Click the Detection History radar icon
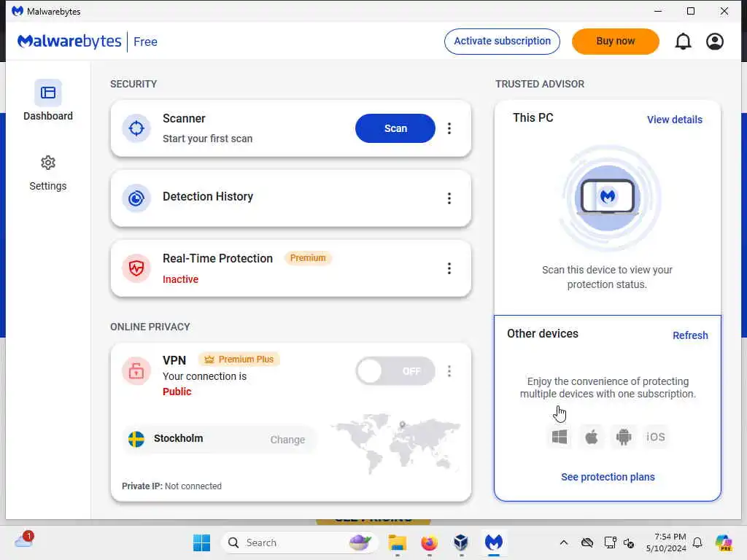 pyautogui.click(x=136, y=198)
